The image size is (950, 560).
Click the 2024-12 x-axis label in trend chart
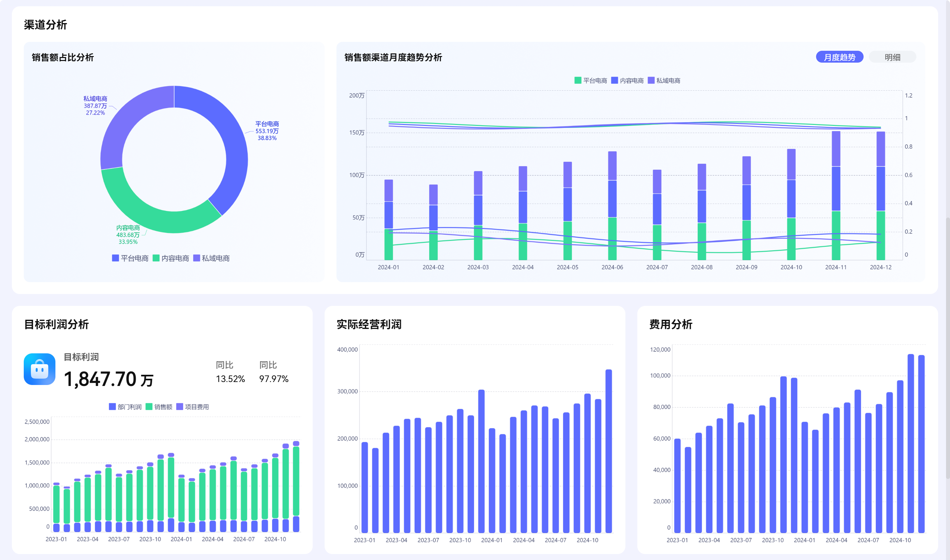[x=880, y=267]
